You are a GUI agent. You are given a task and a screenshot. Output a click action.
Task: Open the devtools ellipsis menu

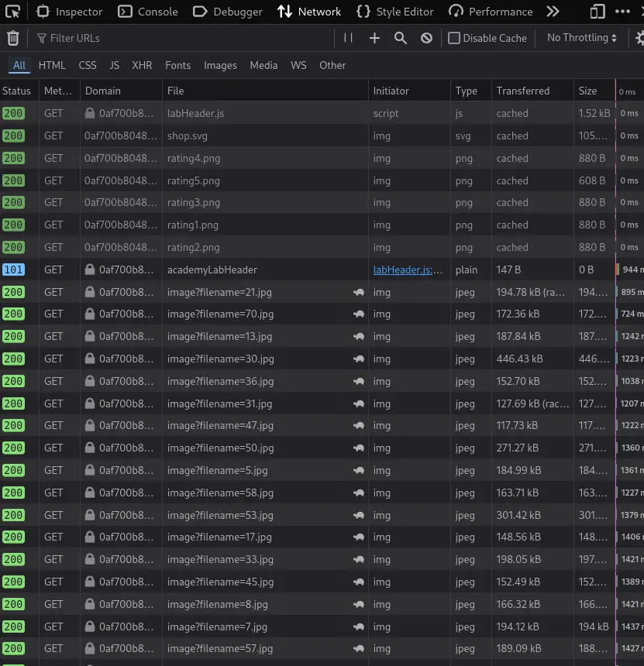pyautogui.click(x=622, y=12)
